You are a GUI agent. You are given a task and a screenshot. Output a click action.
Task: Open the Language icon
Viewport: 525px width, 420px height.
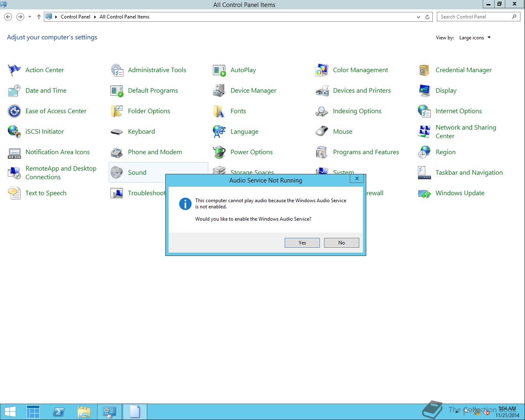[x=219, y=132]
